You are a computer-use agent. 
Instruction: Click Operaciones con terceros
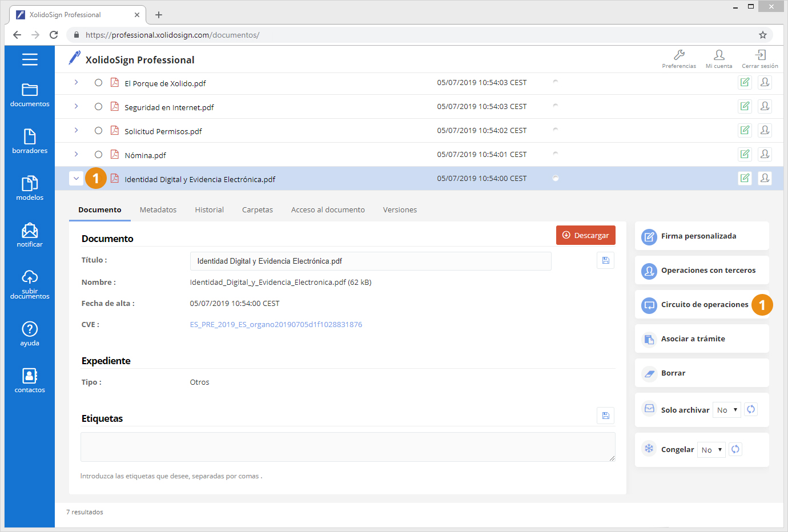(702, 270)
